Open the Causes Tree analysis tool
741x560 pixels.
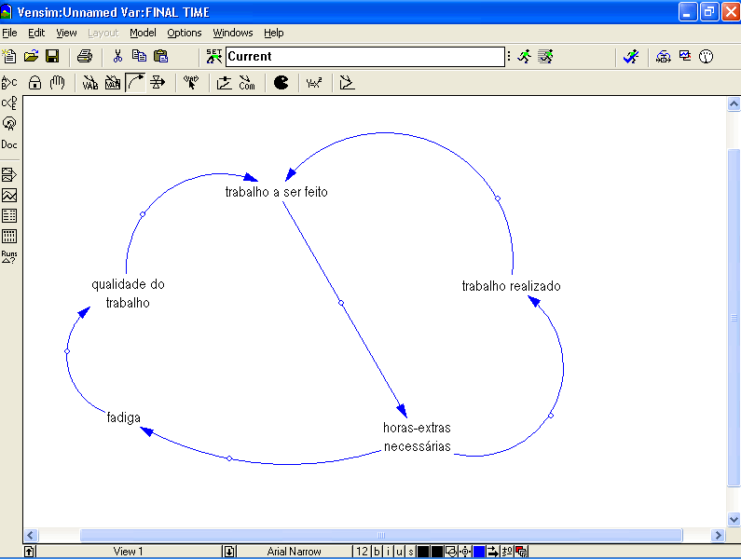tap(9, 102)
